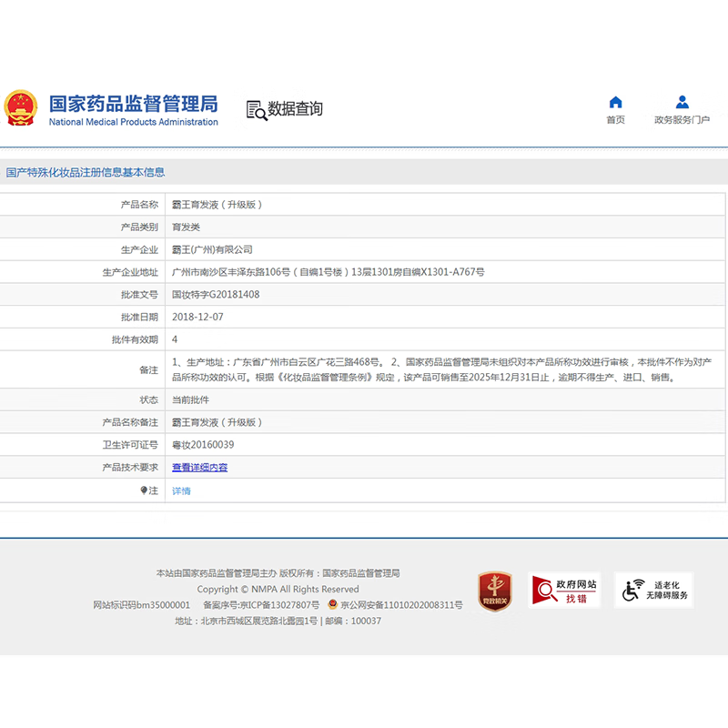The width and height of the screenshot is (728, 728).
Task: Click the license number 粤妆20160039
Action: [x=203, y=445]
